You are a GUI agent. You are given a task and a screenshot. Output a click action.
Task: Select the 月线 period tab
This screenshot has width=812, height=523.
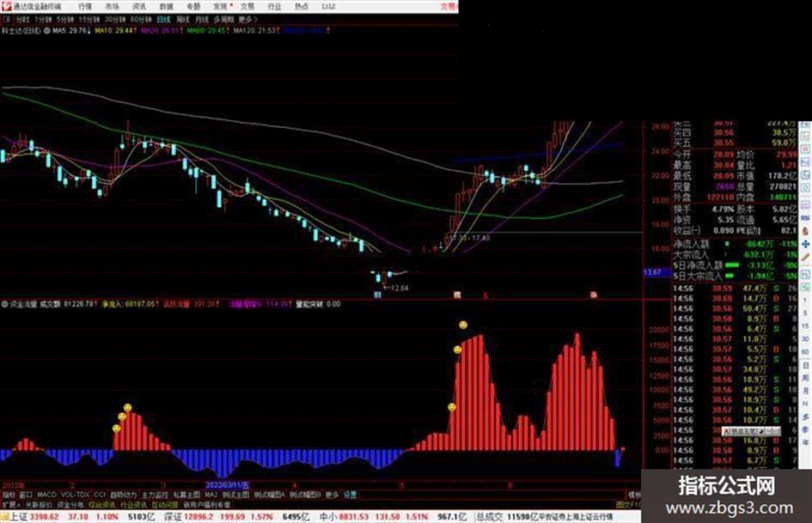tap(201, 19)
